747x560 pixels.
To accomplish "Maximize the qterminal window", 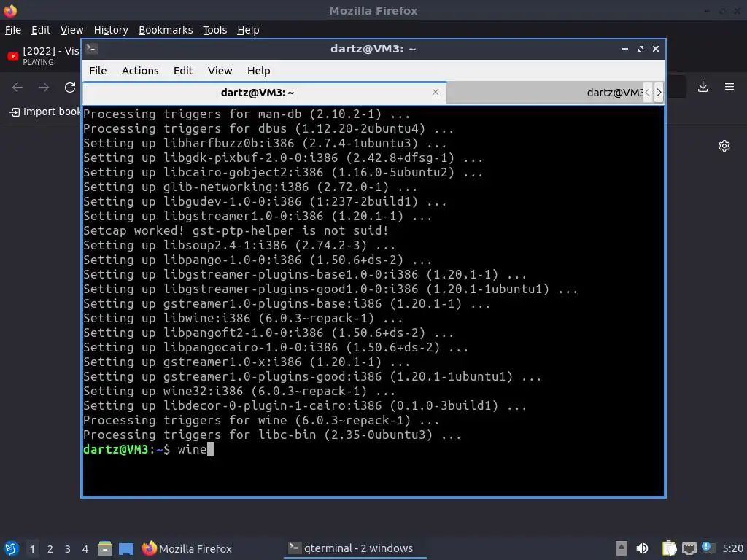I will point(640,49).
